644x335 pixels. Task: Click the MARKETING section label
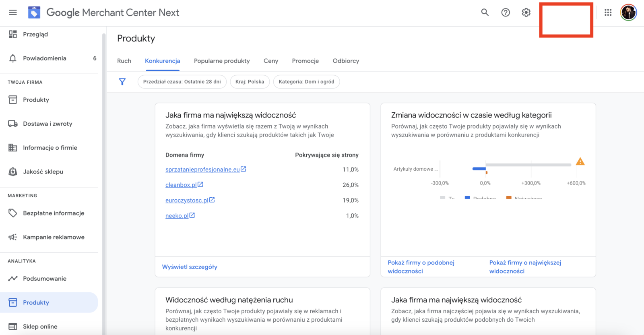pos(23,196)
